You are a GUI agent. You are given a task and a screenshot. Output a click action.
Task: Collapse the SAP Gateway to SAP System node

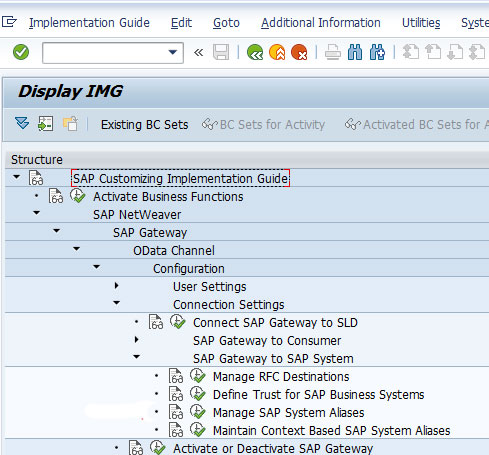click(136, 357)
